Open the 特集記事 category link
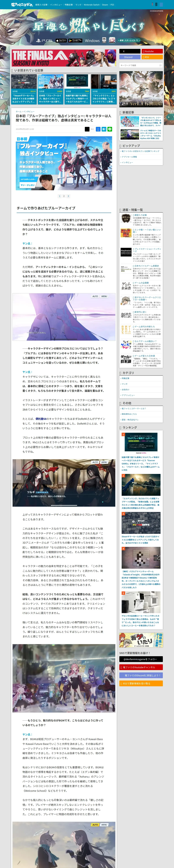 (x=125, y=378)
